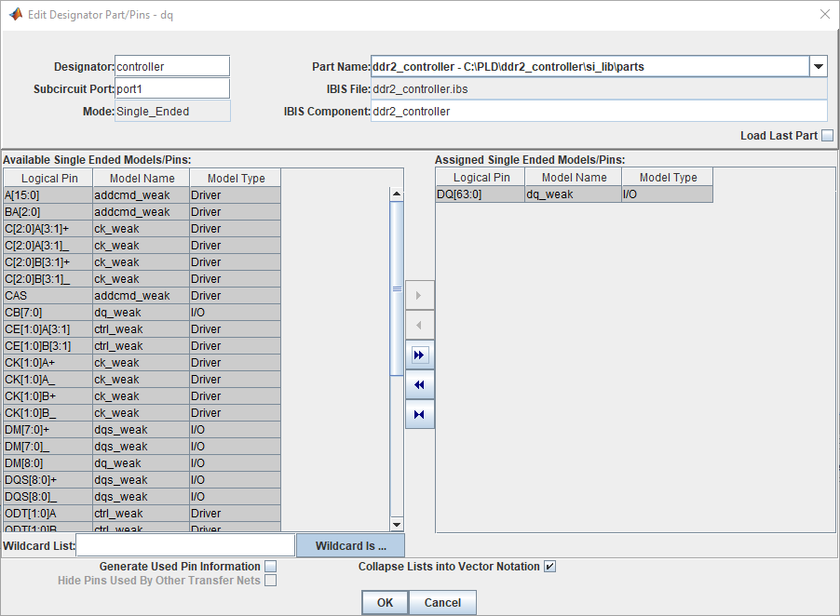Viewport: 840px width, 616px height.
Task: Click the Wildcard List text field
Action: pos(185,545)
